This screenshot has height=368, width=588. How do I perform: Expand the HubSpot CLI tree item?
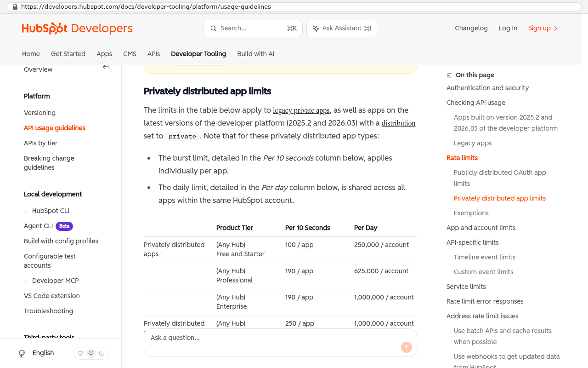tap(26, 211)
